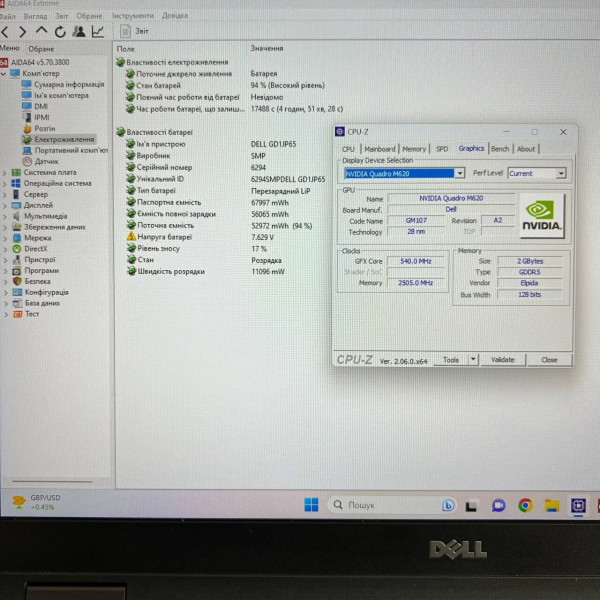The image size is (600, 600).
Task: Select the Датчик tree item
Action: (40, 161)
